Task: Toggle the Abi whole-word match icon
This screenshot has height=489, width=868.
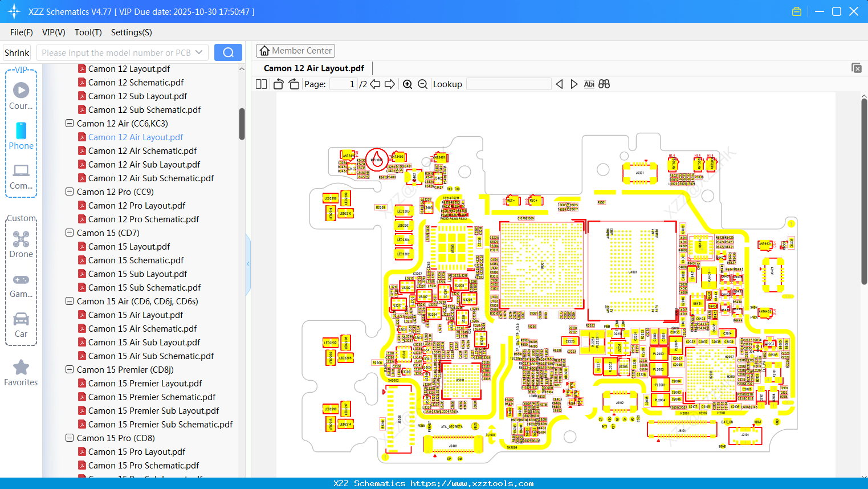Action: (x=589, y=84)
